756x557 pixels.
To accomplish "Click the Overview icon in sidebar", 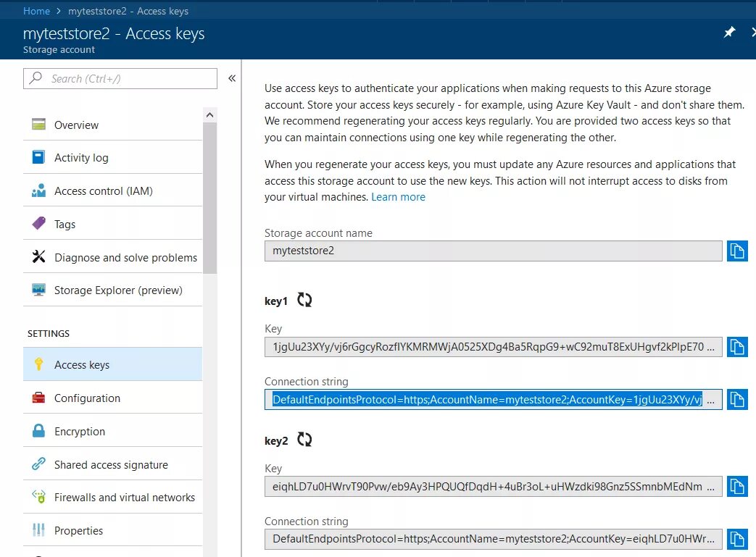I will click(x=38, y=125).
